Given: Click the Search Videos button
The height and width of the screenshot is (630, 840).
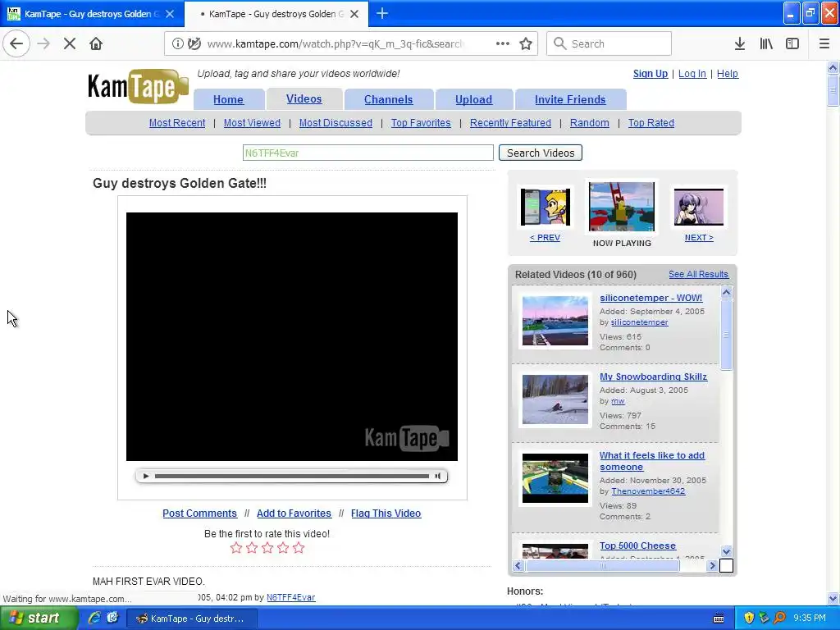Looking at the screenshot, I should coord(540,153).
